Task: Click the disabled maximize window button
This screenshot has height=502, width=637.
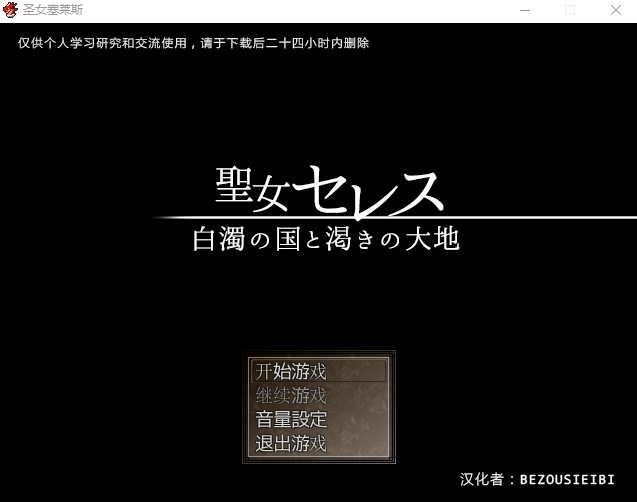Action: pyautogui.click(x=570, y=10)
